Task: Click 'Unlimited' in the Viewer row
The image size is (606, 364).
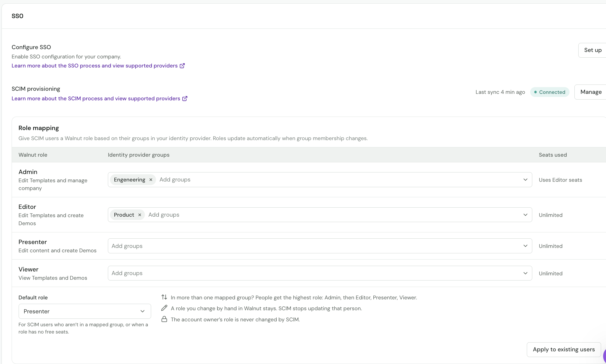Action: (551, 274)
